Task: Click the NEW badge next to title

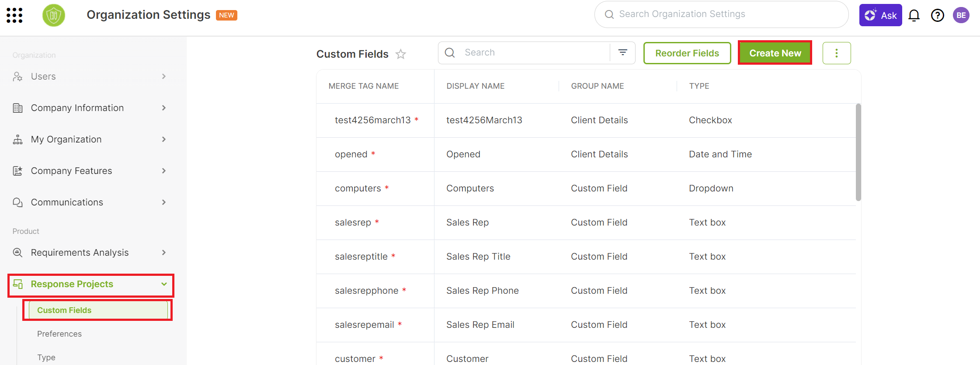Action: tap(226, 15)
